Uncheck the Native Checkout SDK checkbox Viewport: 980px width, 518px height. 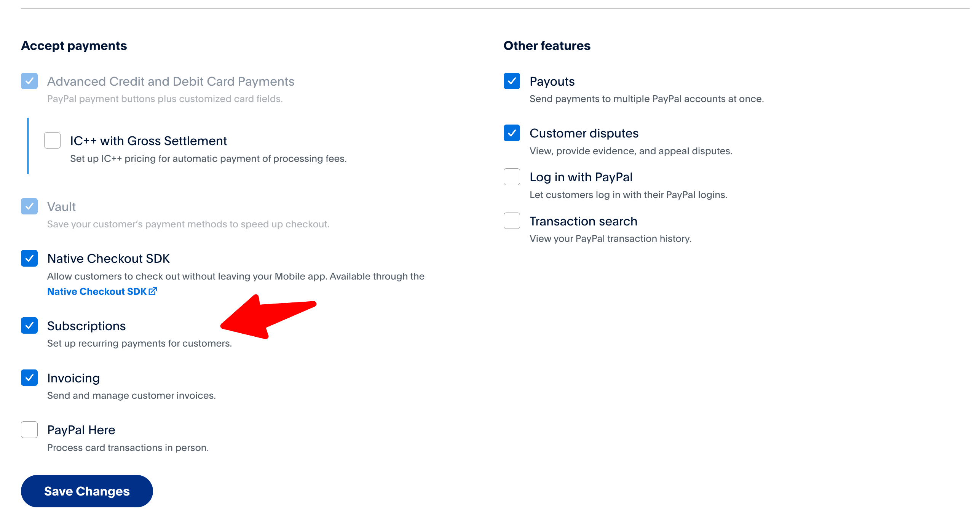coord(29,258)
